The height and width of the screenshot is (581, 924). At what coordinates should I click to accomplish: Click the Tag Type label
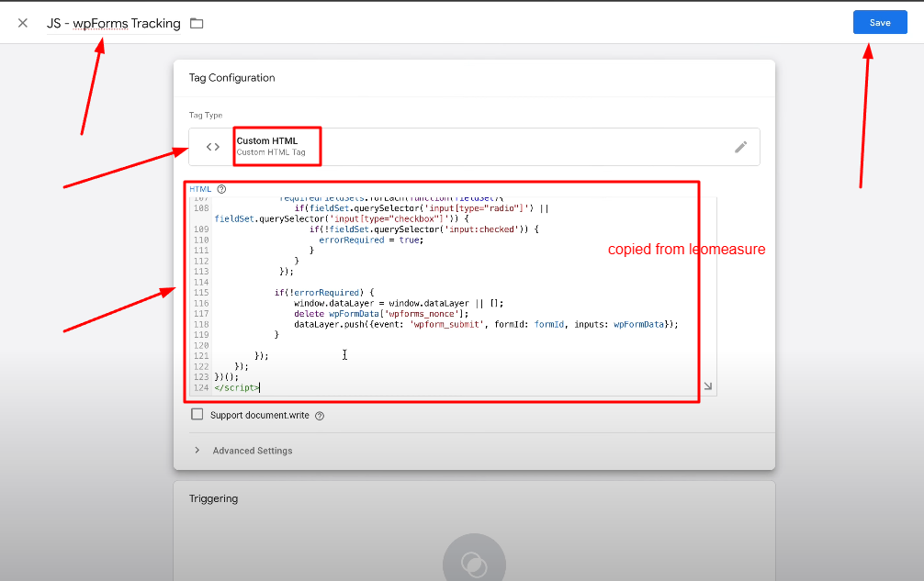(206, 116)
